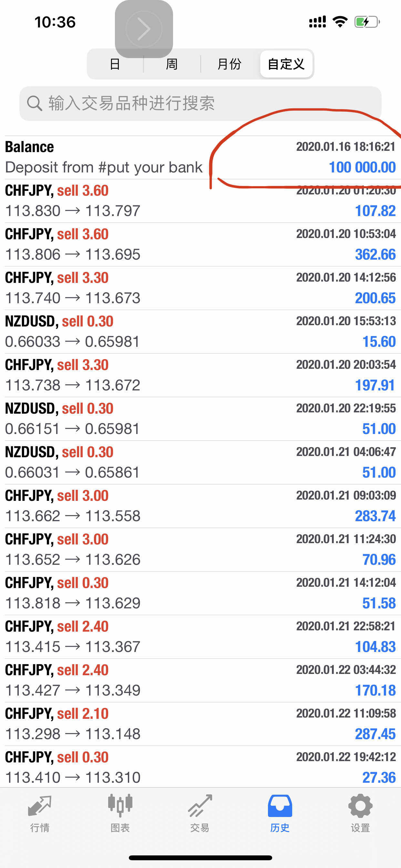The height and width of the screenshot is (868, 401).
Task: Open CHFJPY sell 3.60 trade with 362.66 profit
Action: point(200,244)
